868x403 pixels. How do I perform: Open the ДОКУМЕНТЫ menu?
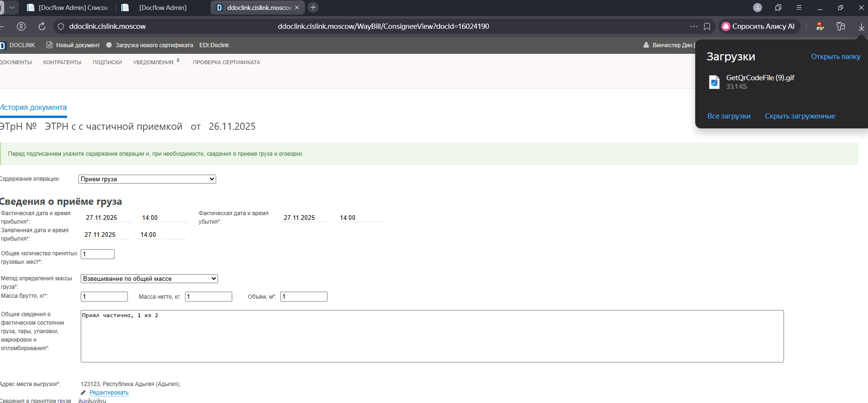tap(16, 62)
